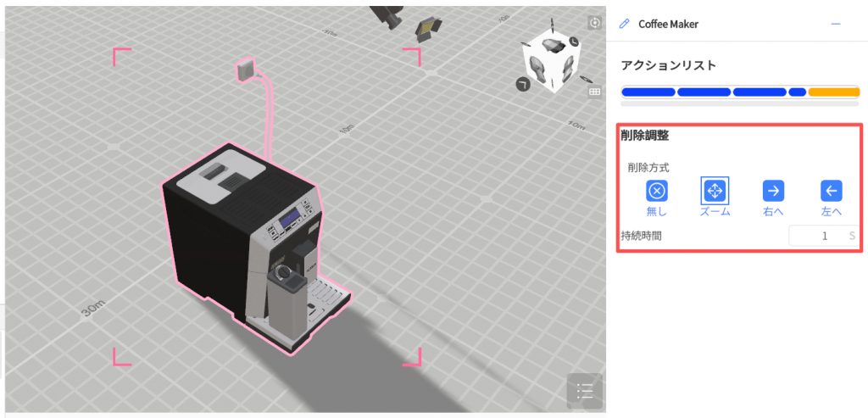Click the corner-bracket marker left of view cube
This screenshot has height=418, width=868.
click(523, 83)
